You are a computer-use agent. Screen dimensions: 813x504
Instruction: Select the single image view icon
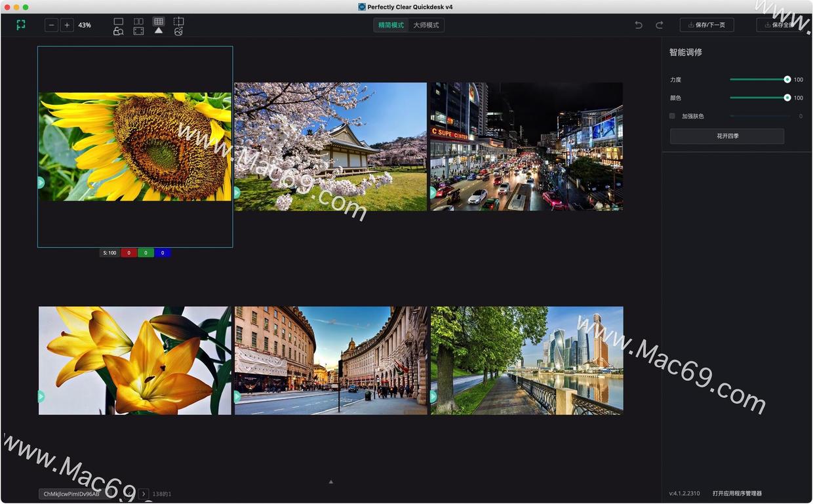[118, 21]
